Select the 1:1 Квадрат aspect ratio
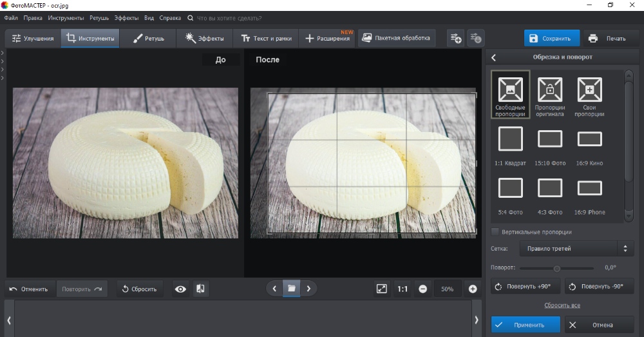644x337 pixels. point(511,139)
